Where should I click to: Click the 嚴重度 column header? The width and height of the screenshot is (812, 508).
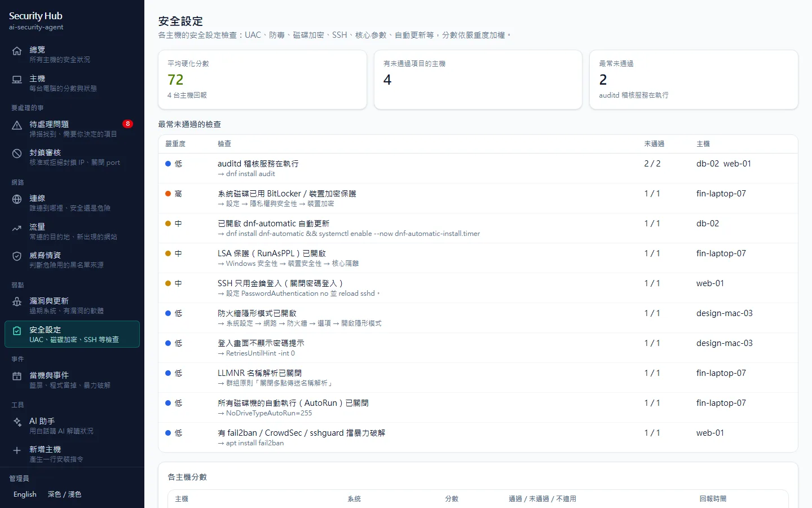tap(175, 144)
